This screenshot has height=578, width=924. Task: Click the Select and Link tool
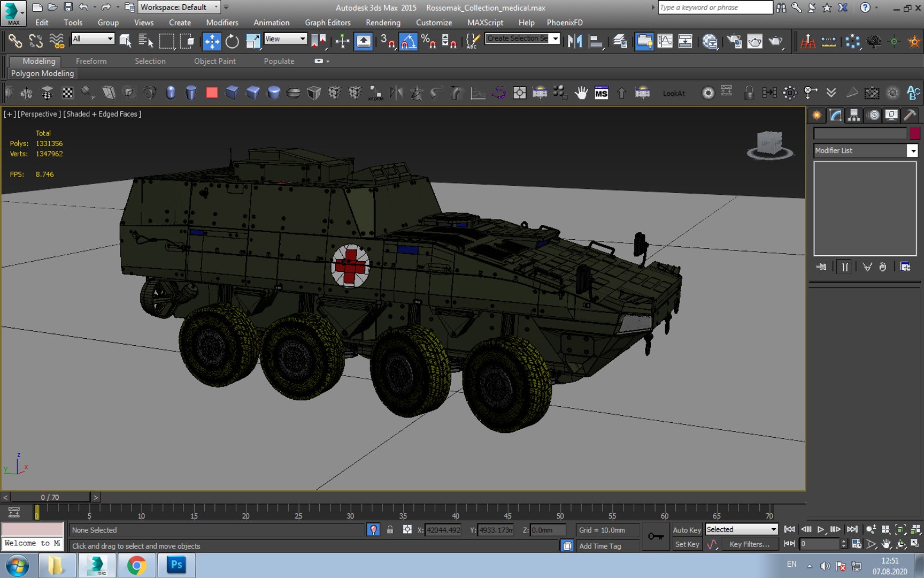click(15, 41)
